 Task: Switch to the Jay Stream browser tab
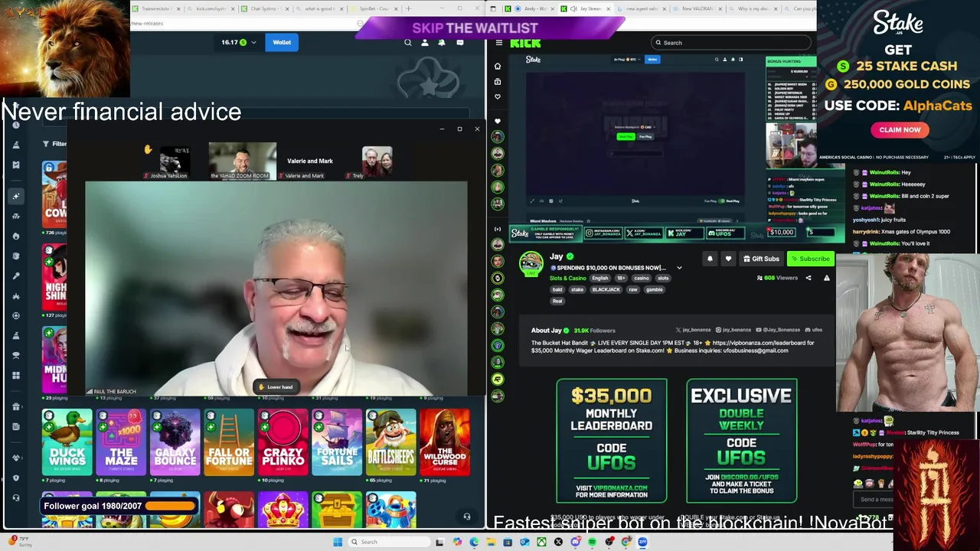point(586,8)
